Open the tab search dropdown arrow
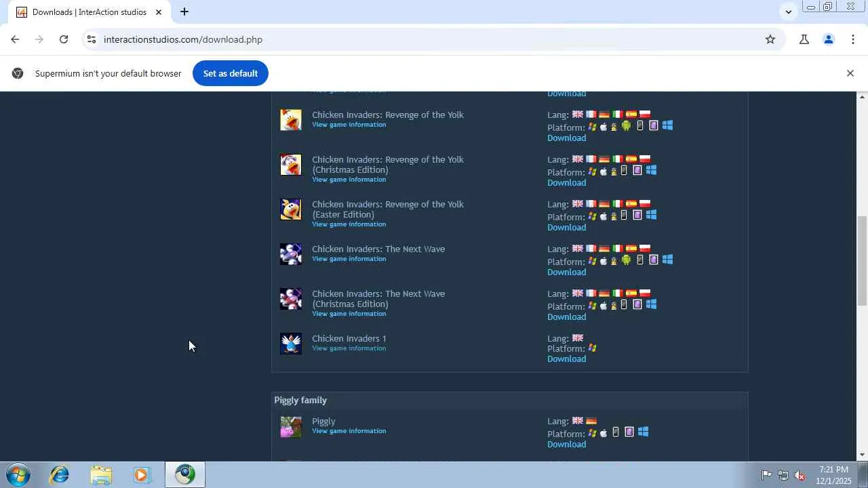The image size is (868, 488). tap(788, 12)
